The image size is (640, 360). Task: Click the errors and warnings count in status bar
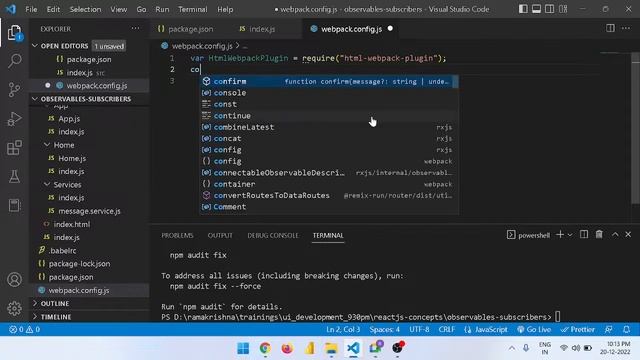[x=24, y=329]
